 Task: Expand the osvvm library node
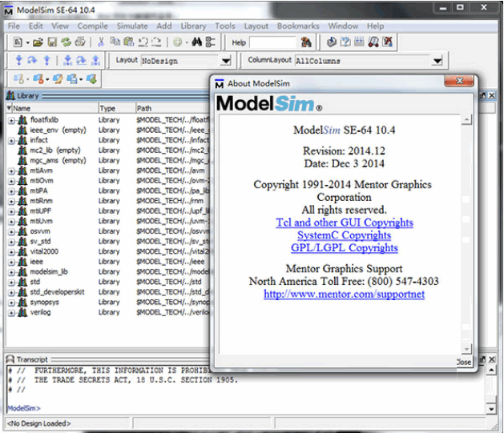click(11, 232)
